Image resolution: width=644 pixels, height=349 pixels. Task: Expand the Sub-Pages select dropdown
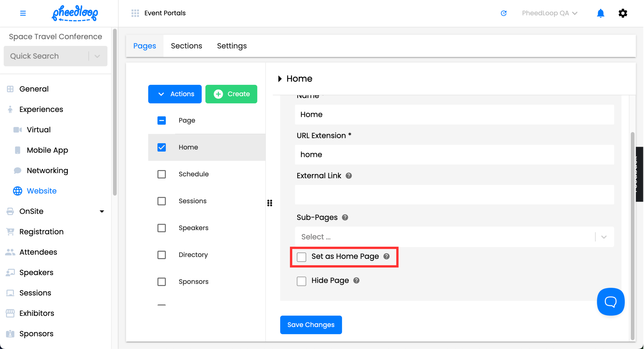(x=604, y=237)
